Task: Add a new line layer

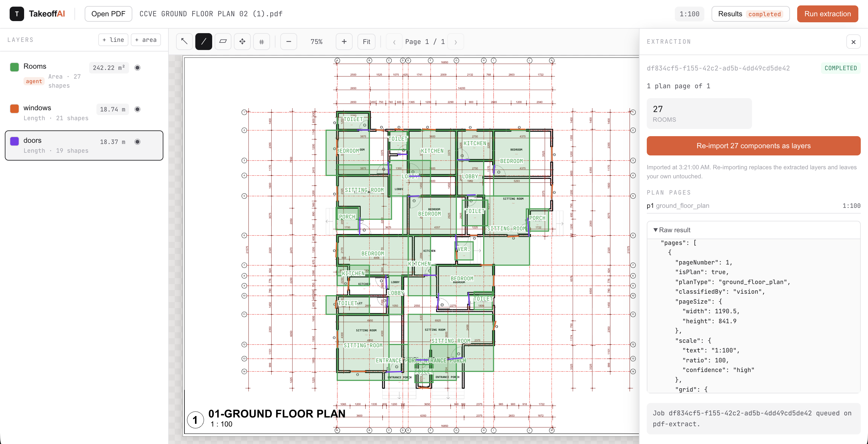Action: tap(113, 40)
